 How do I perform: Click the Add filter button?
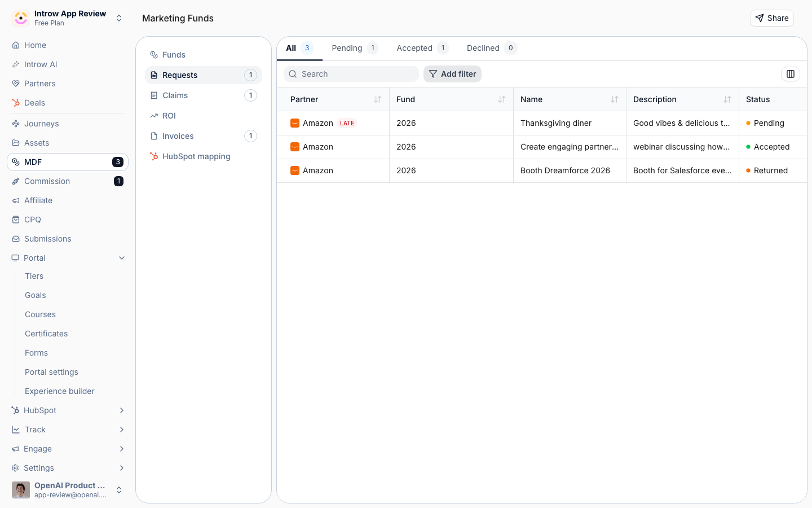click(x=452, y=74)
